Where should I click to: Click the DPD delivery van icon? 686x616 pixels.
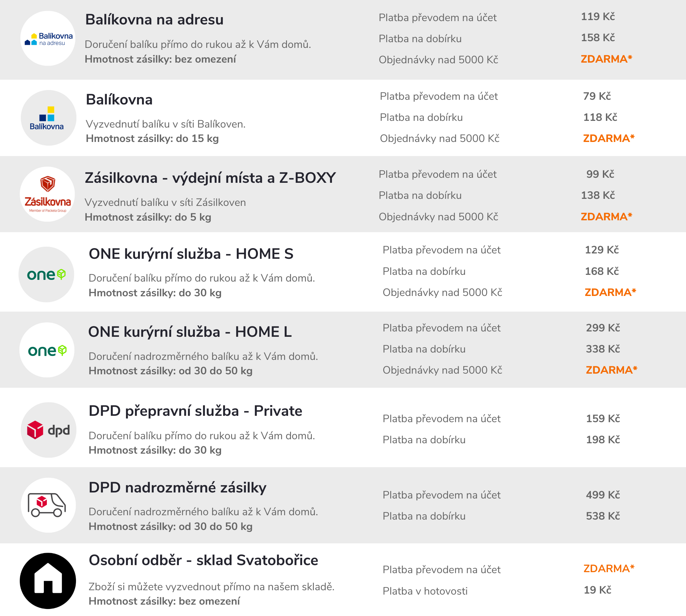pyautogui.click(x=48, y=505)
